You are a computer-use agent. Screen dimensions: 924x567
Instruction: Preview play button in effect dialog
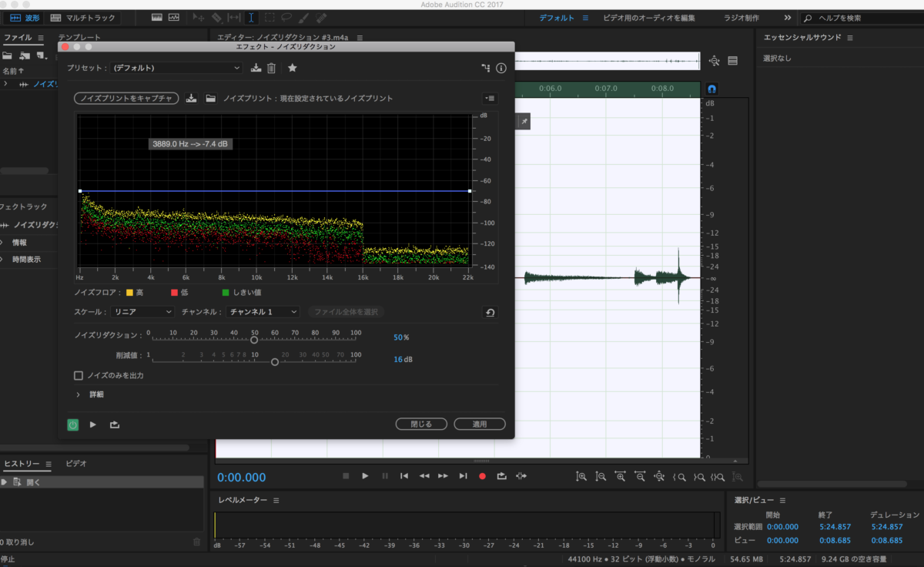pyautogui.click(x=93, y=424)
